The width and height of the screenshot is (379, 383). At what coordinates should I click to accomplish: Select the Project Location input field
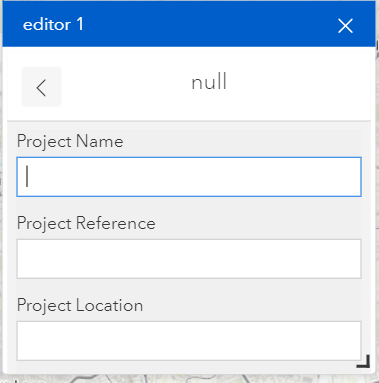189,341
